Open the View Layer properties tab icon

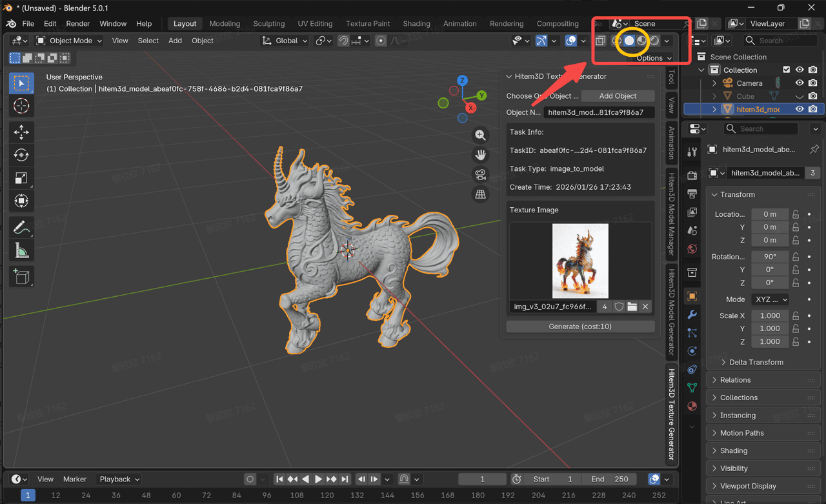[x=692, y=212]
